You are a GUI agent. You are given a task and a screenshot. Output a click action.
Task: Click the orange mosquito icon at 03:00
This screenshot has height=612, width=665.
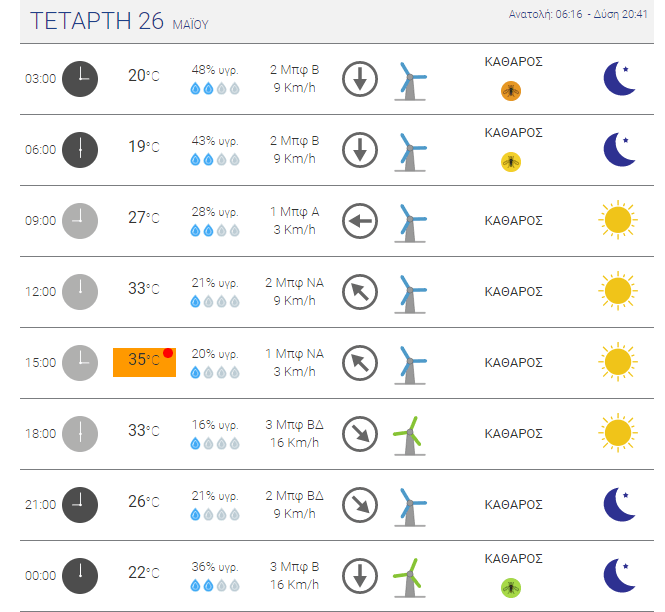(x=511, y=91)
